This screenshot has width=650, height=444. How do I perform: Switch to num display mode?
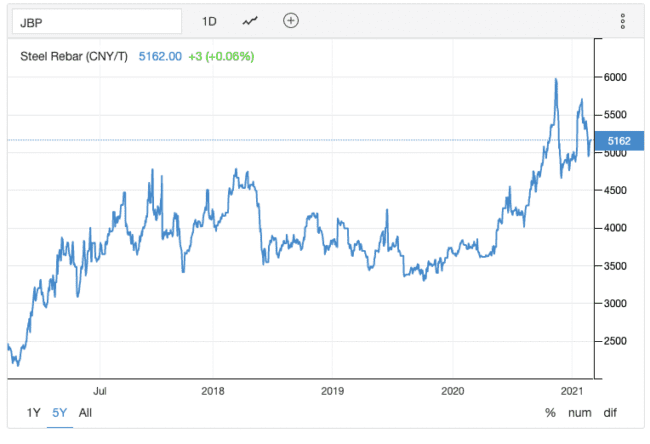(x=580, y=413)
